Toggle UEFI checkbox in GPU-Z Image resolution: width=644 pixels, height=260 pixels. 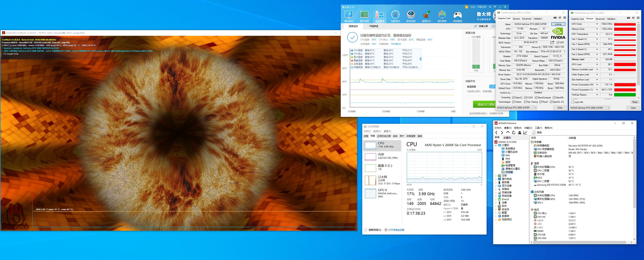(558, 43)
